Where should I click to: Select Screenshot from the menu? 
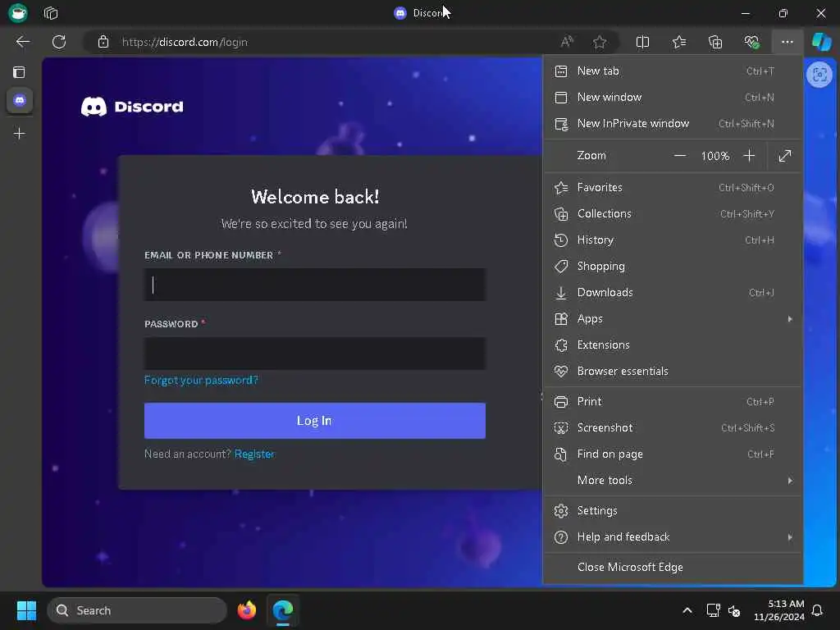(673, 427)
